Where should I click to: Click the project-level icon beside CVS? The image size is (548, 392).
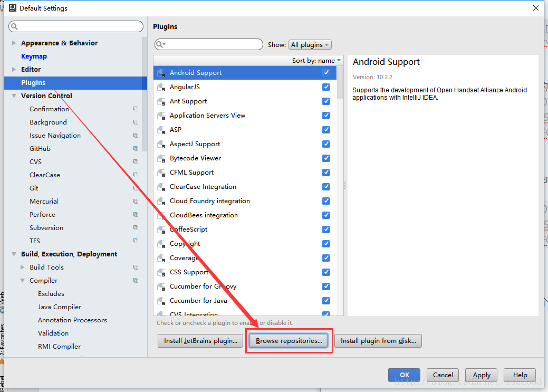pos(136,161)
